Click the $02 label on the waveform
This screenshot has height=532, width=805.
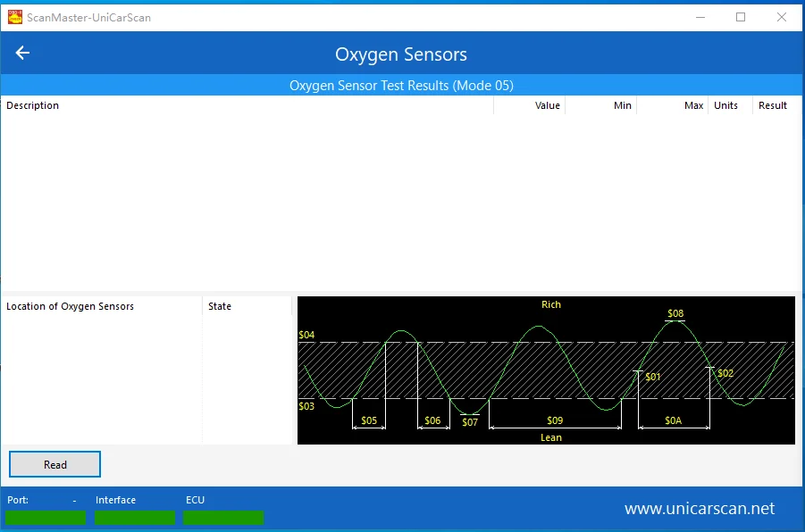(x=725, y=373)
